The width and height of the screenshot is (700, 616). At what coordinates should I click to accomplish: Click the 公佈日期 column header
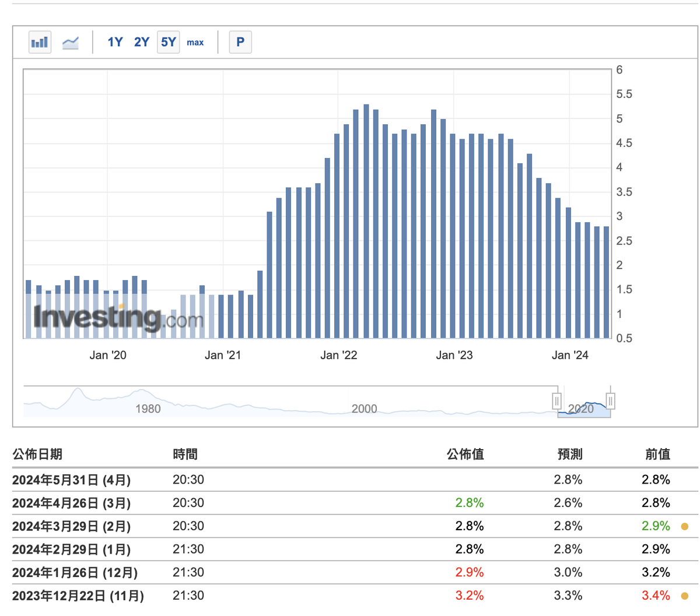click(x=37, y=454)
